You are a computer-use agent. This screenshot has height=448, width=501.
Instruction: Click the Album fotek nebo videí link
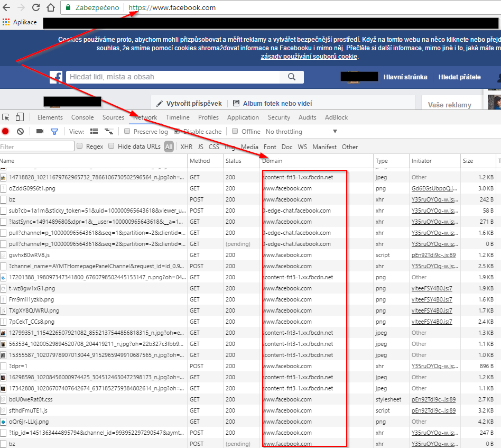point(277,104)
